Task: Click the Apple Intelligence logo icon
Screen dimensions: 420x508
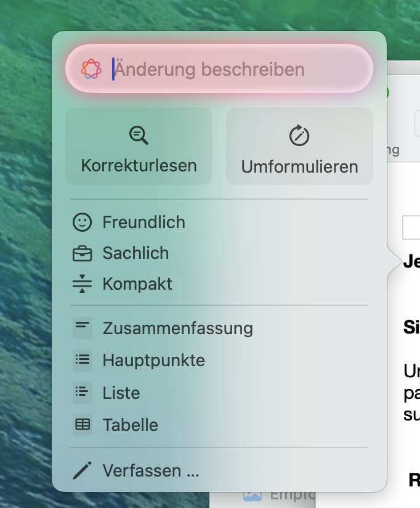Action: tap(91, 68)
